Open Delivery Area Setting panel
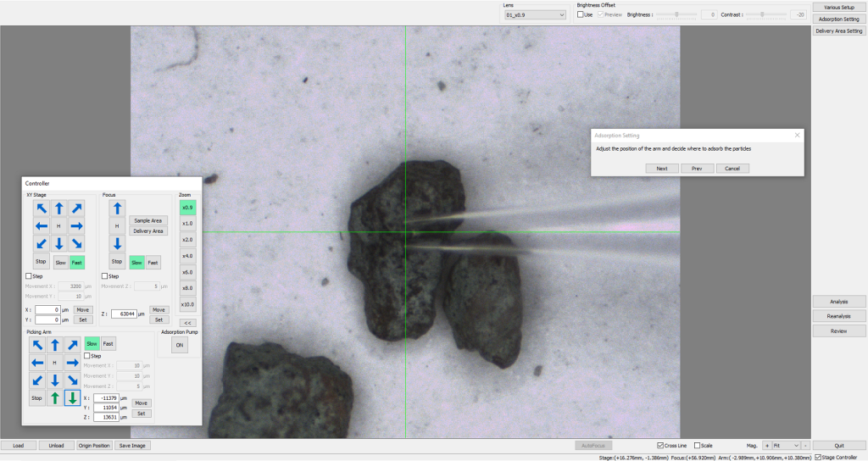 point(838,31)
